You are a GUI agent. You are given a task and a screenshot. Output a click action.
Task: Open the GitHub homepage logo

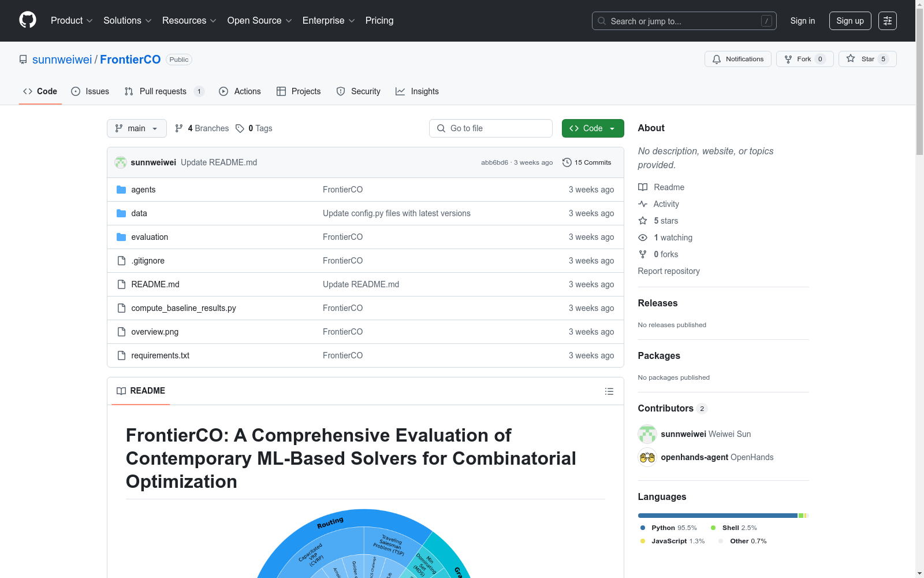pos(28,20)
